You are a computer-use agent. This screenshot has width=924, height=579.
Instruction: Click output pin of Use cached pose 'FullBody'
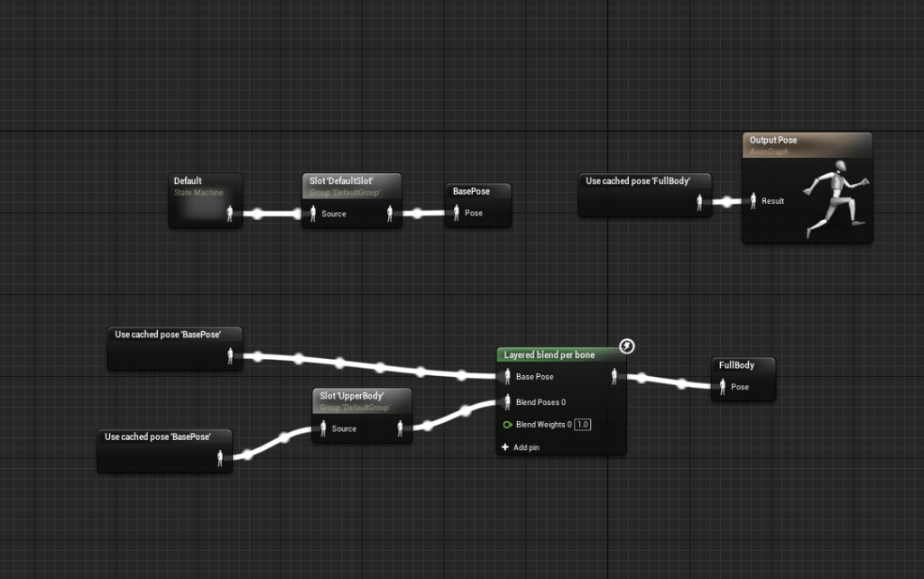coord(699,202)
